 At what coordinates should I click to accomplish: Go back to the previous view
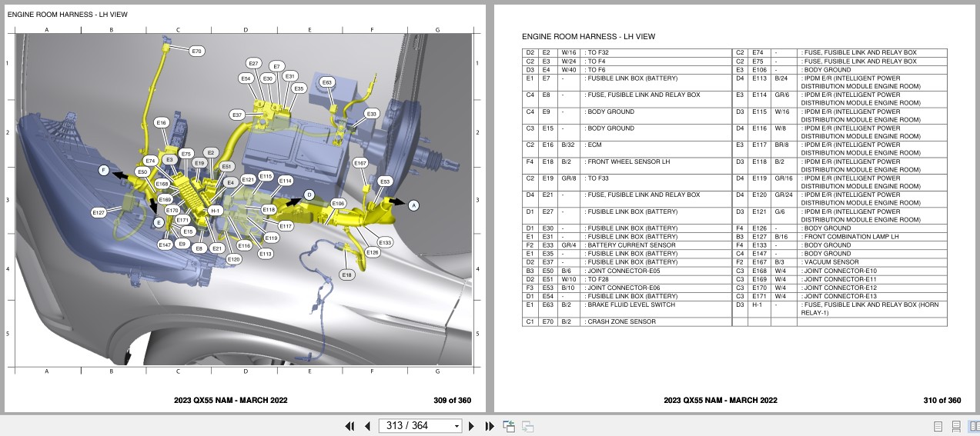coord(509,426)
